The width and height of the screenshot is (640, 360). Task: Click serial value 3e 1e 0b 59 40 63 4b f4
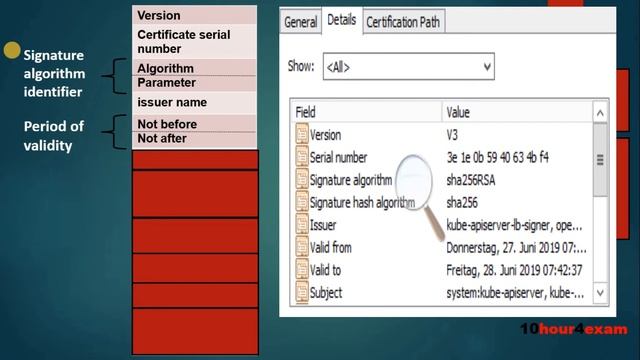coord(498,157)
